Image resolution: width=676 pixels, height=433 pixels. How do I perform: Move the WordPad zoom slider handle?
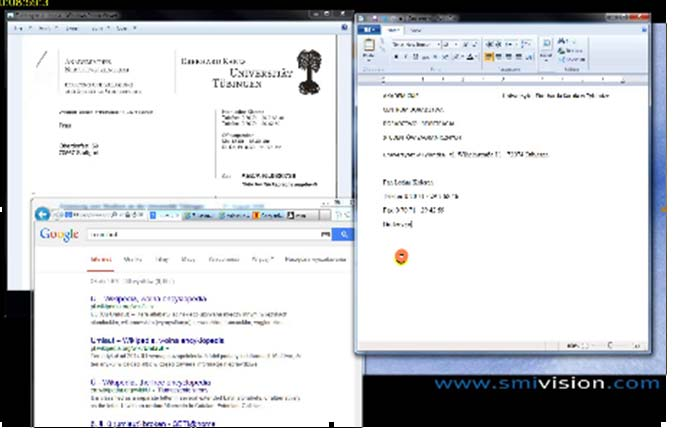[610, 345]
